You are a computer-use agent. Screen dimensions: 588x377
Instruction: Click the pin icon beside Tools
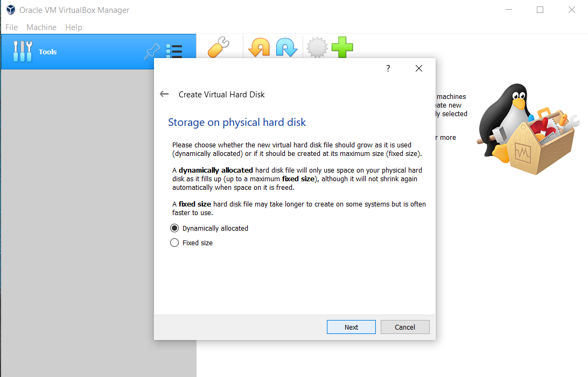(152, 52)
